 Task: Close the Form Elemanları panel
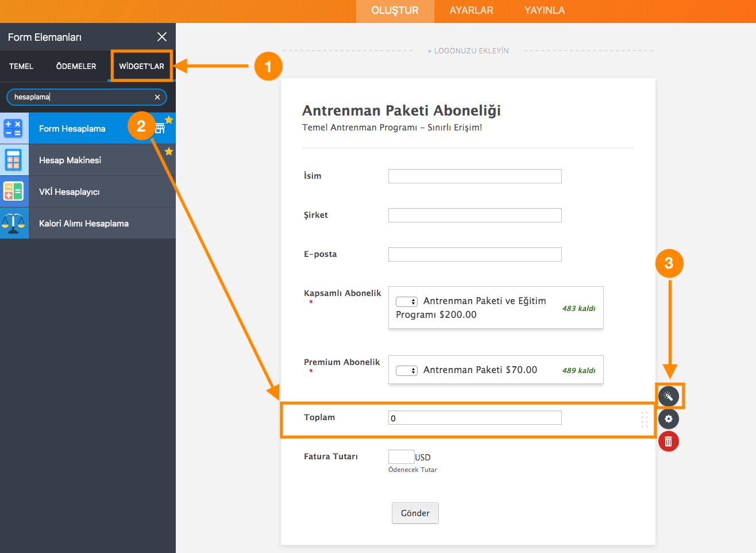tap(162, 37)
